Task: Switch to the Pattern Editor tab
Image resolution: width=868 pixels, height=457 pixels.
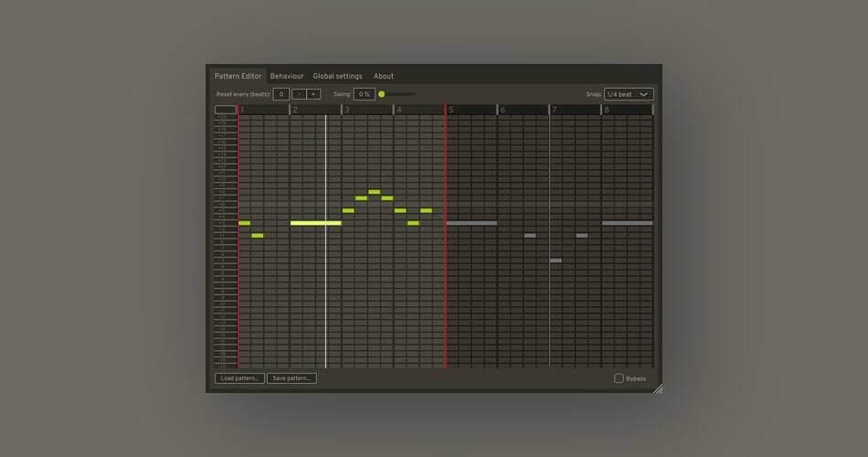Action: [238, 76]
